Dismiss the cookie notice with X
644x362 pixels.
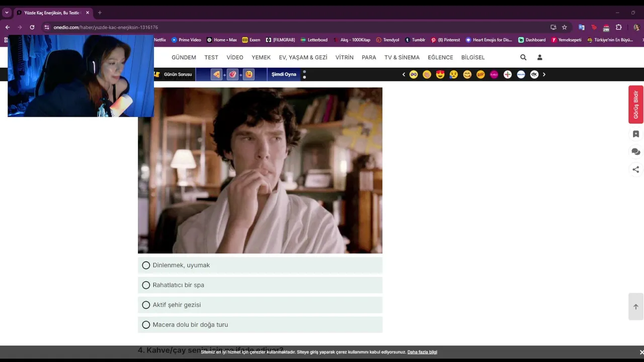[x=641, y=352]
